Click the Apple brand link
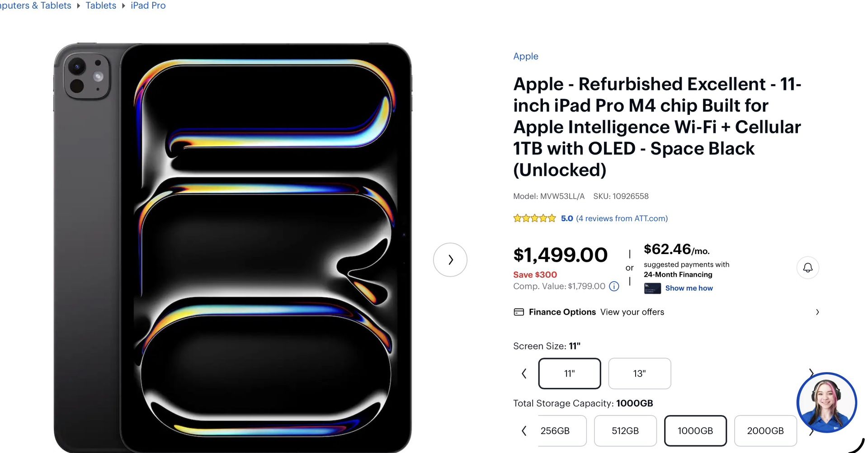 (525, 56)
